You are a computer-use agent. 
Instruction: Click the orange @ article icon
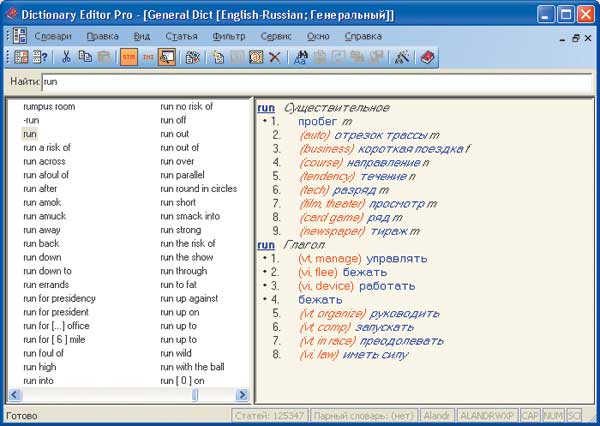[256, 57]
